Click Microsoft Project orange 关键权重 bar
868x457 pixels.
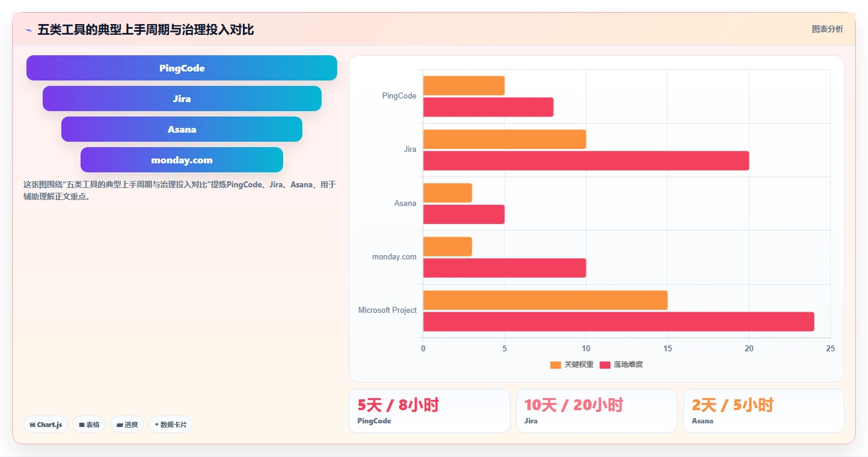[x=545, y=300]
